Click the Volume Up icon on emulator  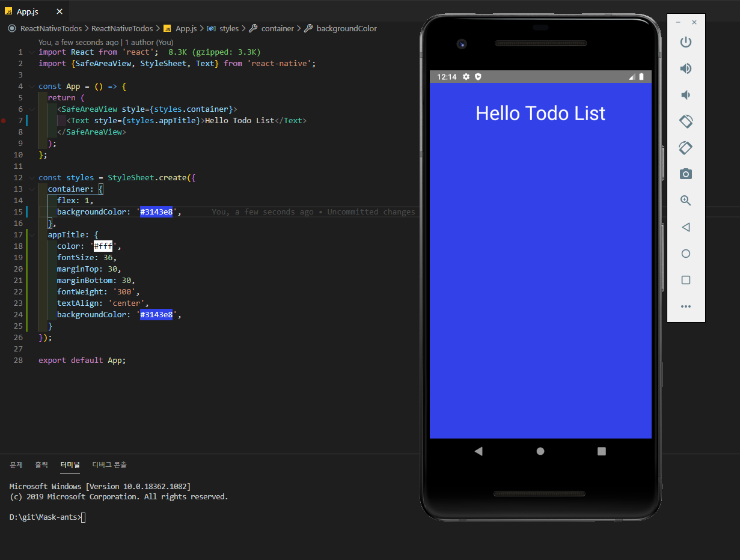pyautogui.click(x=686, y=68)
